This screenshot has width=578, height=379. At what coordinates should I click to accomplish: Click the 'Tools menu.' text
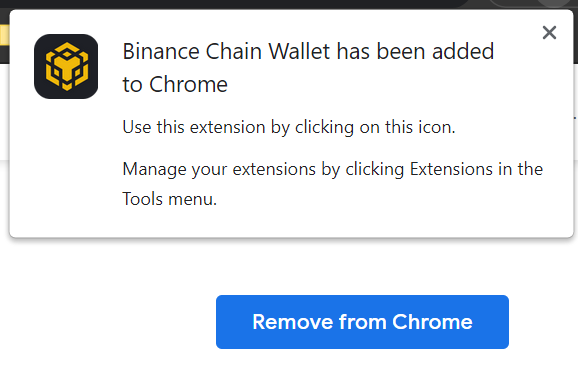[170, 199]
